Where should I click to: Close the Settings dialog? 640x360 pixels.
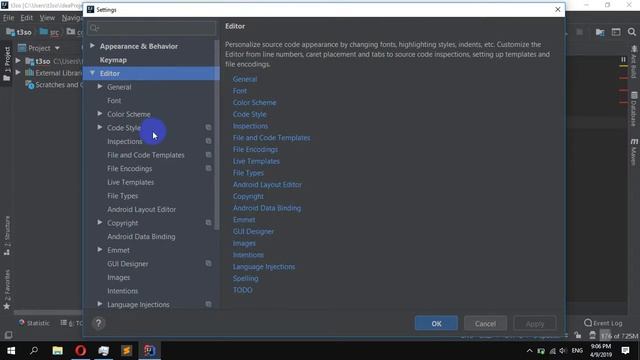point(558,9)
